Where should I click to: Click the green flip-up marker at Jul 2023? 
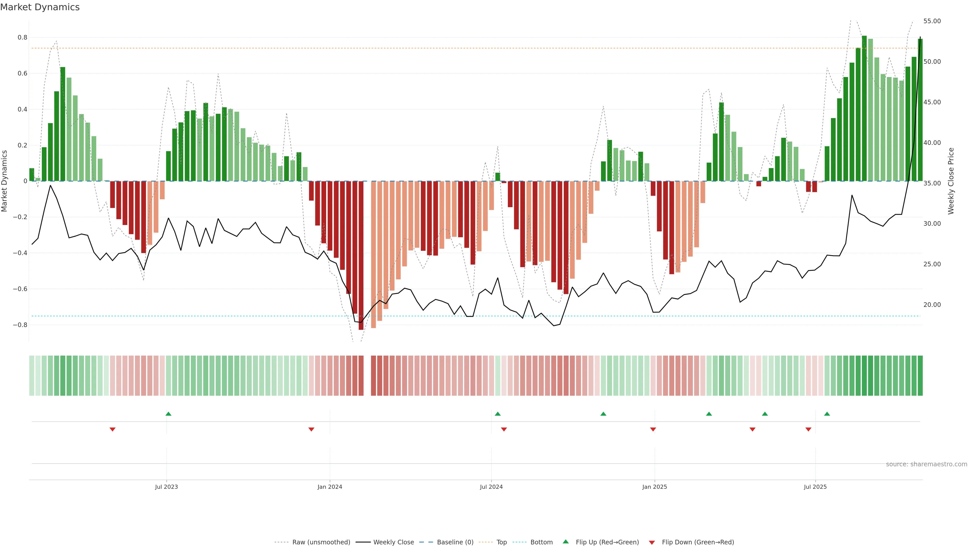(168, 414)
